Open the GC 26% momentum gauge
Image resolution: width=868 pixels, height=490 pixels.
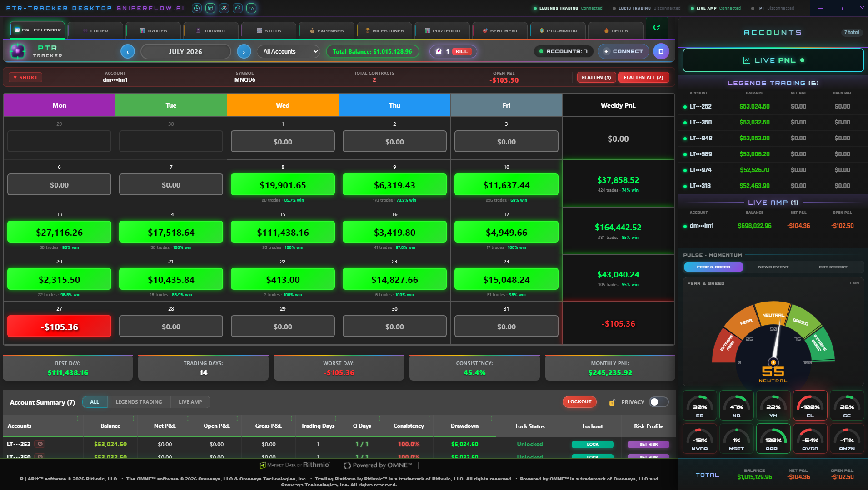click(847, 406)
